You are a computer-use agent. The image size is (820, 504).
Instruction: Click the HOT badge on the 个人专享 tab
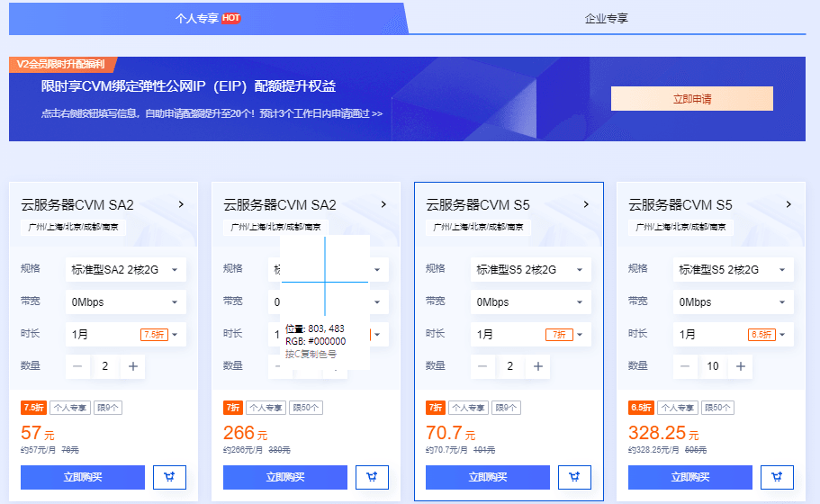point(230,18)
